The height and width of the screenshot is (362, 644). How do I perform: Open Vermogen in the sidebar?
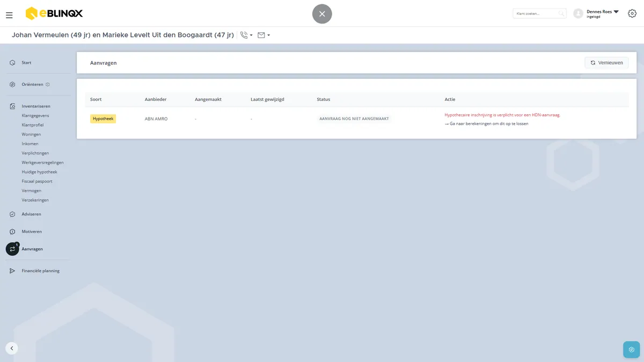[32, 191]
